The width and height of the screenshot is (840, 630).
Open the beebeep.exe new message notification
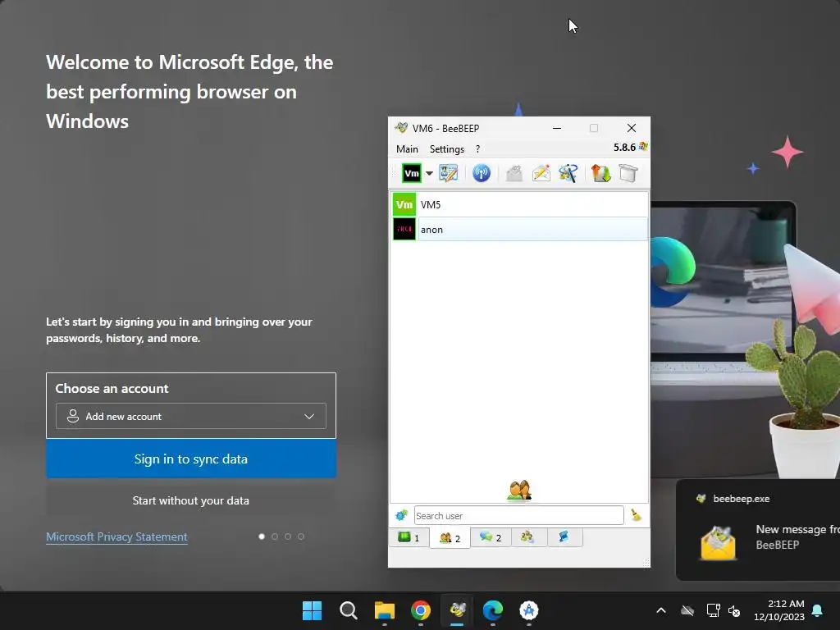pos(758,530)
